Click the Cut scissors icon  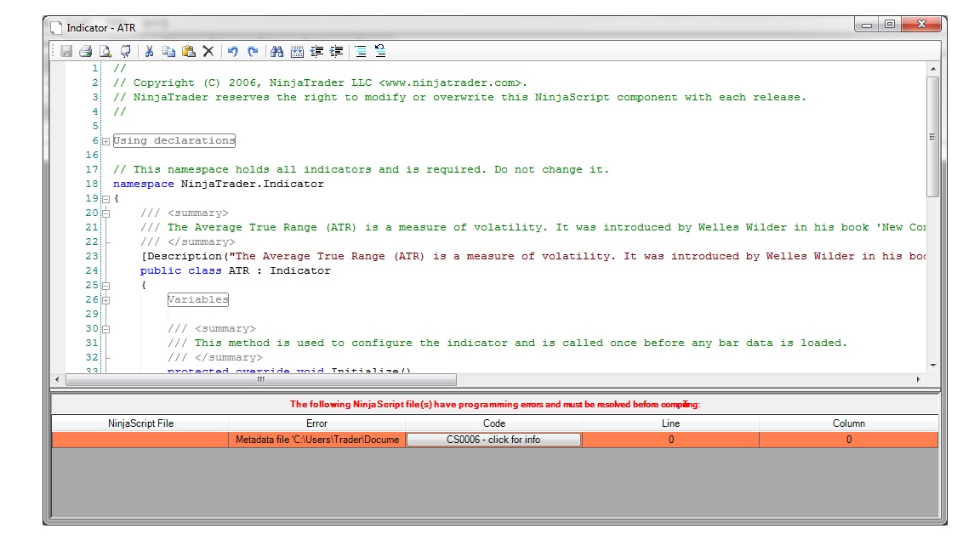[150, 51]
